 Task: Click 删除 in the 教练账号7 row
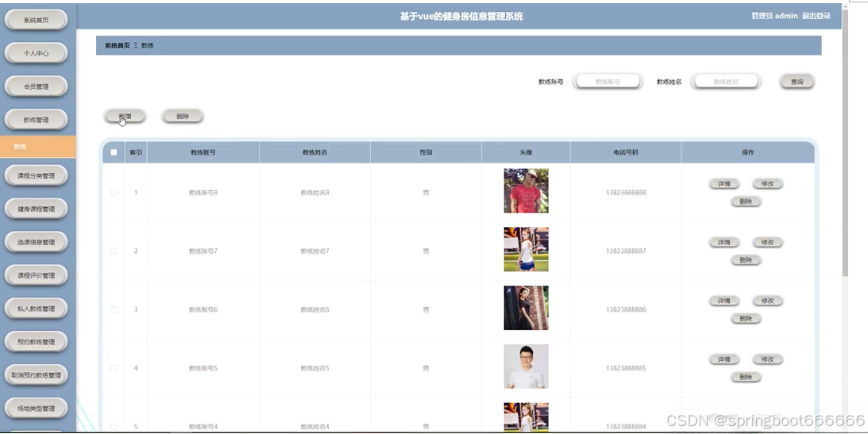(746, 260)
